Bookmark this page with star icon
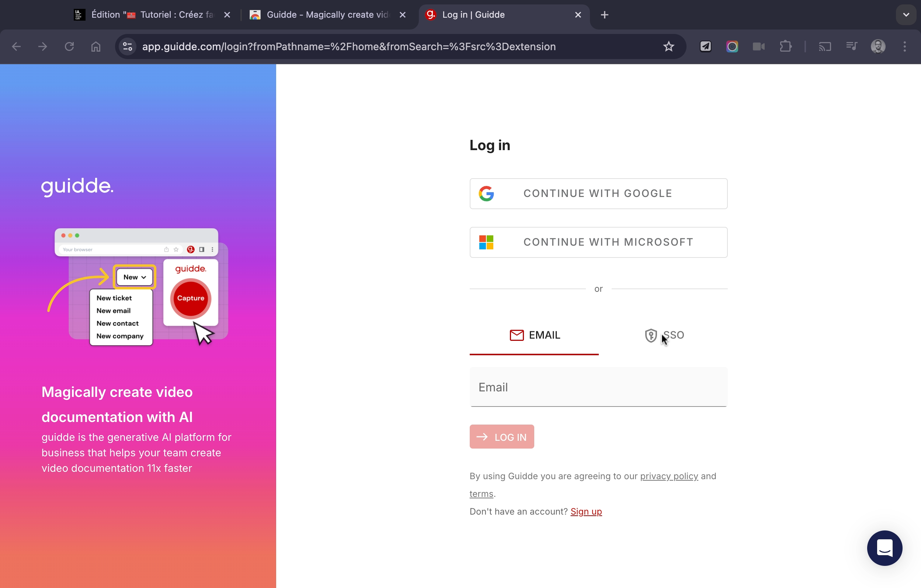Image resolution: width=921 pixels, height=588 pixels. click(x=668, y=47)
